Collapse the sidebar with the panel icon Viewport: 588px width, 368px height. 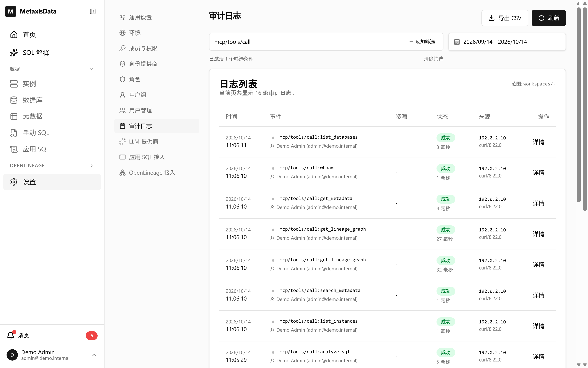click(92, 11)
